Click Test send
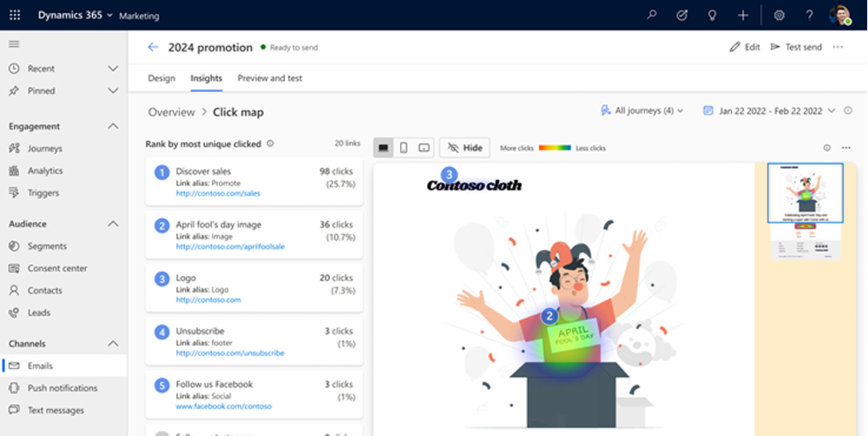 click(796, 47)
